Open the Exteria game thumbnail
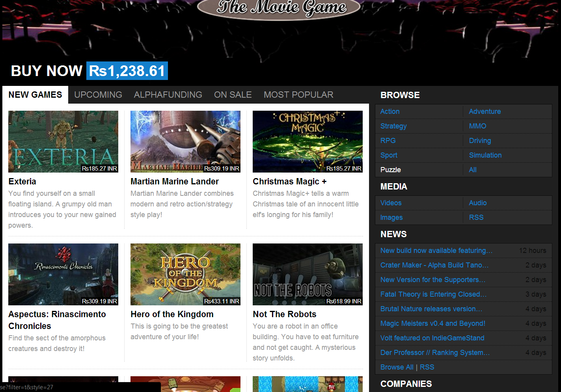This screenshot has height=392, width=561. point(63,141)
